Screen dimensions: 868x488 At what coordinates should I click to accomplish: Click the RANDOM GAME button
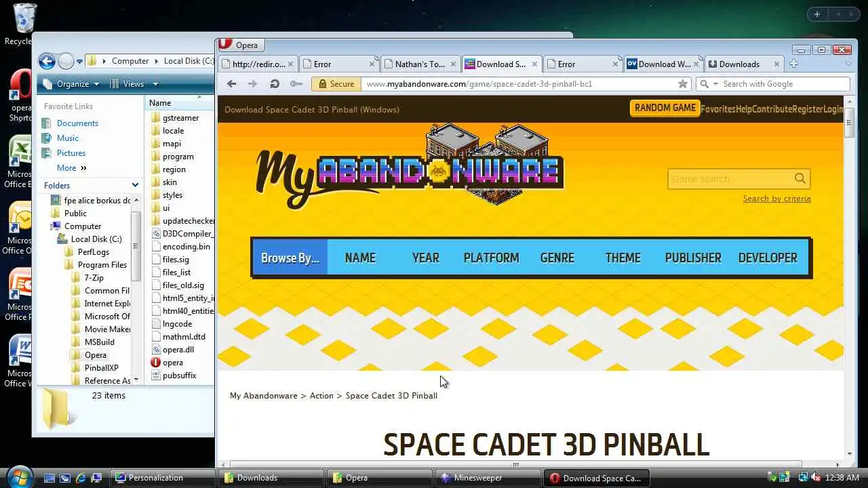665,108
